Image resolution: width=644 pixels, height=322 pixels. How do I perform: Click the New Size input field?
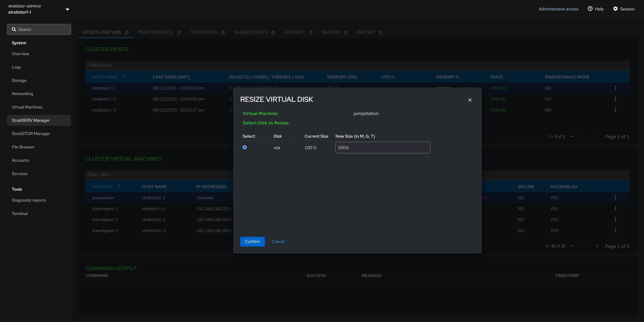pos(383,148)
